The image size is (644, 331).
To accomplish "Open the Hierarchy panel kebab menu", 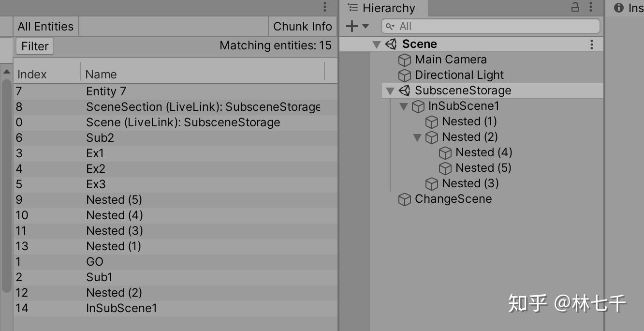I will (589, 8).
